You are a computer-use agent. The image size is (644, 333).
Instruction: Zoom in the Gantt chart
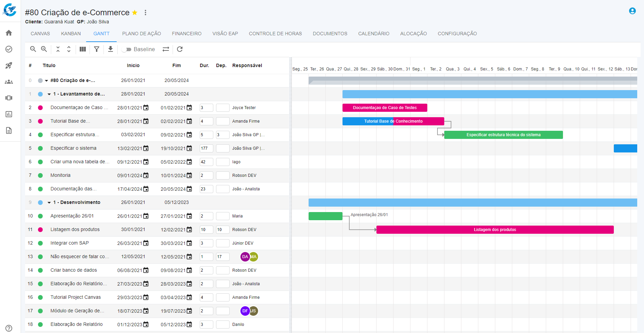(x=44, y=49)
